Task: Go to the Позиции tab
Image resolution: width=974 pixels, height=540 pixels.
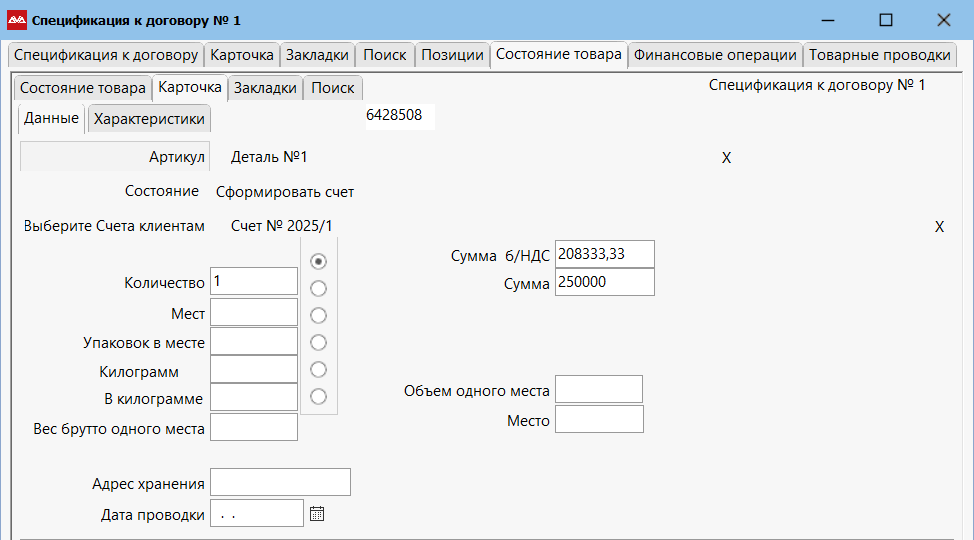Action: [452, 55]
